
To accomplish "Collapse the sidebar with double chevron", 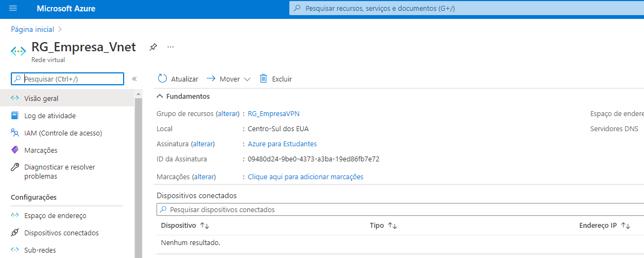I will [x=134, y=79].
